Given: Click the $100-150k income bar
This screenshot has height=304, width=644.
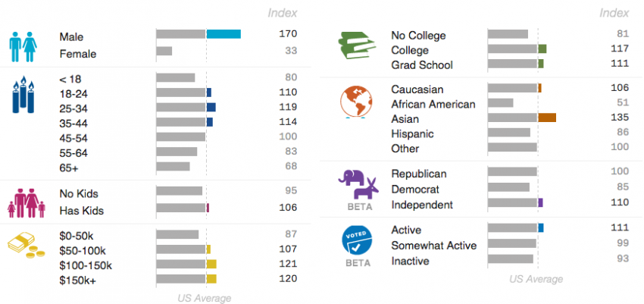Looking at the screenshot, I should point(186,264).
